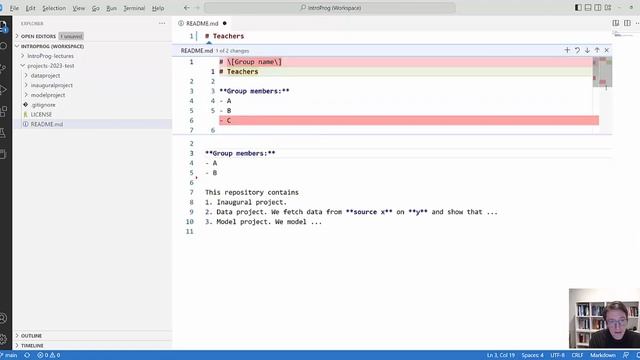Viewport: 640px width, 360px height.
Task: Synchronize changes icon in status bar
Action: point(27,355)
